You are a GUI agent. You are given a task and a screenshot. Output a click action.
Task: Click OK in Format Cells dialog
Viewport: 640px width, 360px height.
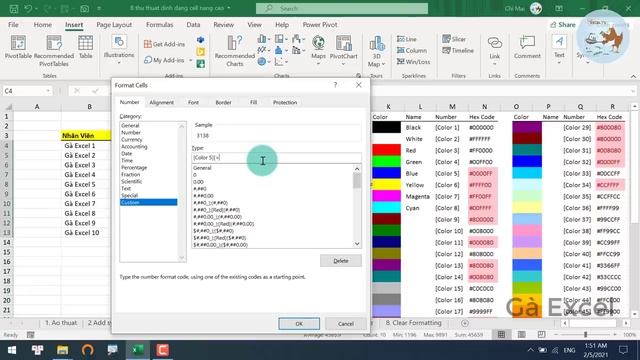299,324
